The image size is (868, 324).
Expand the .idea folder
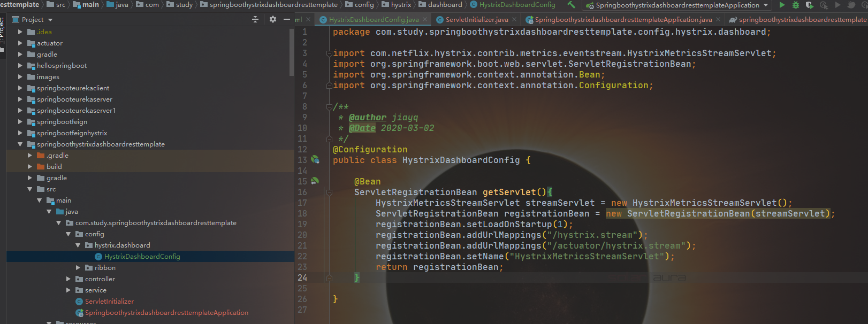pos(20,32)
